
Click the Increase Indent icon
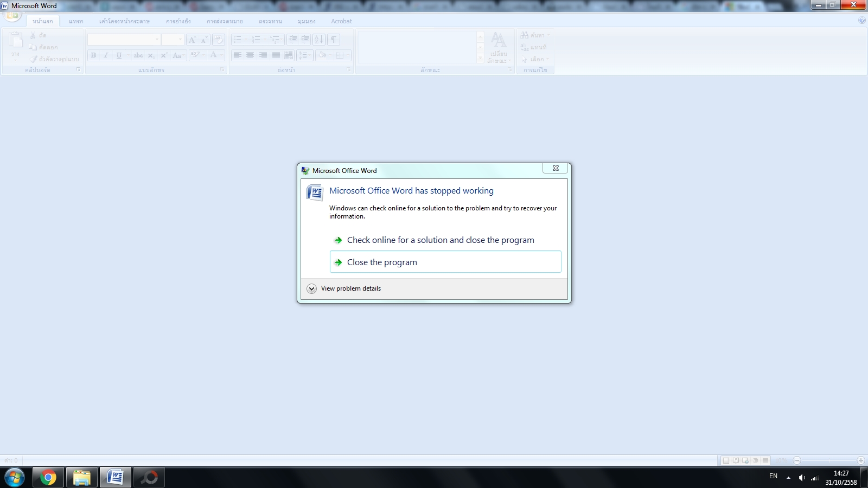click(x=305, y=40)
